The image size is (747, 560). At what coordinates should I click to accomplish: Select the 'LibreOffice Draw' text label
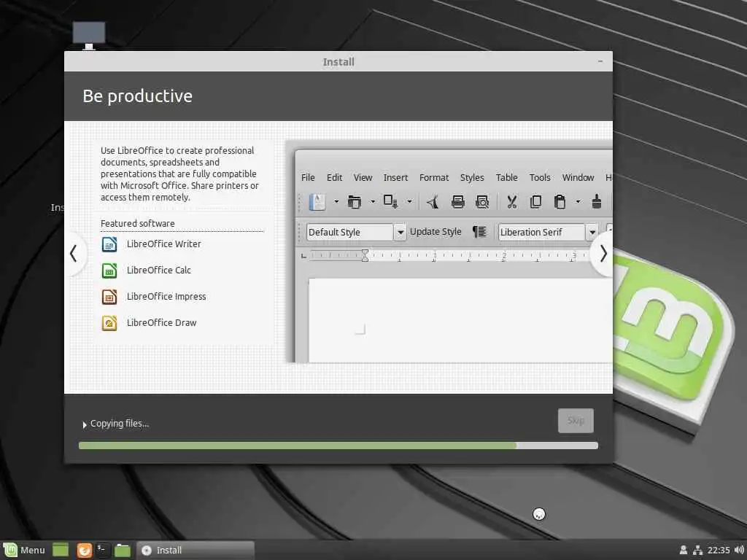point(161,322)
